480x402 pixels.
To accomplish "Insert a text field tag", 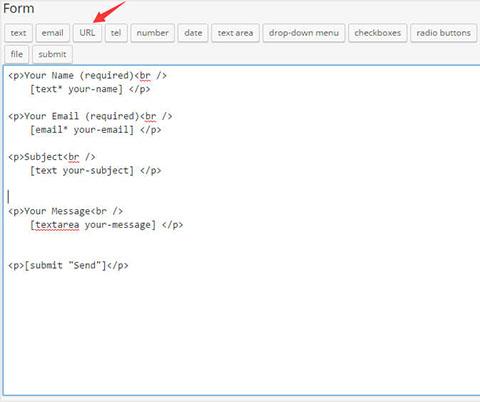I will 18,33.
